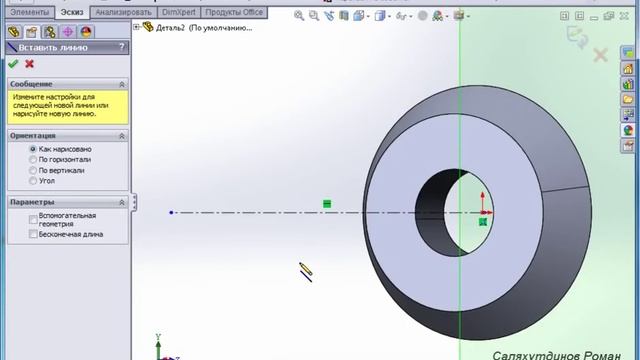Open View Settings dropdown arrow

(468, 16)
